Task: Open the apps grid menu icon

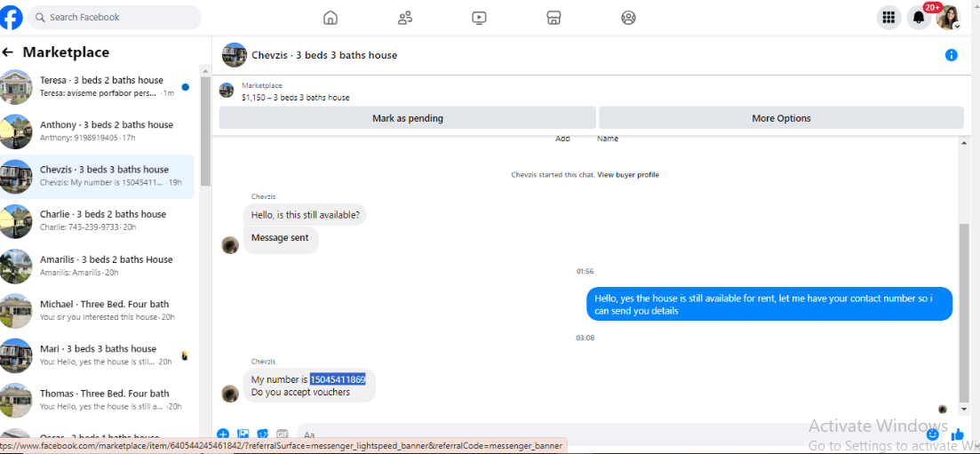Action: click(888, 18)
